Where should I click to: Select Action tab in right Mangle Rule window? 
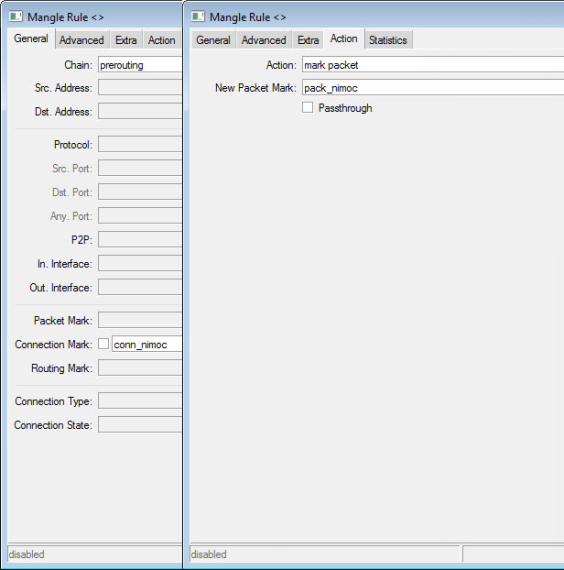[344, 39]
